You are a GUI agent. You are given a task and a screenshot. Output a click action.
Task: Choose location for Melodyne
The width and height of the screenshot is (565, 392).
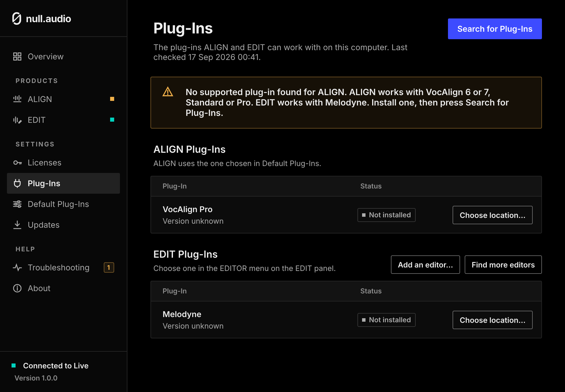pos(492,320)
